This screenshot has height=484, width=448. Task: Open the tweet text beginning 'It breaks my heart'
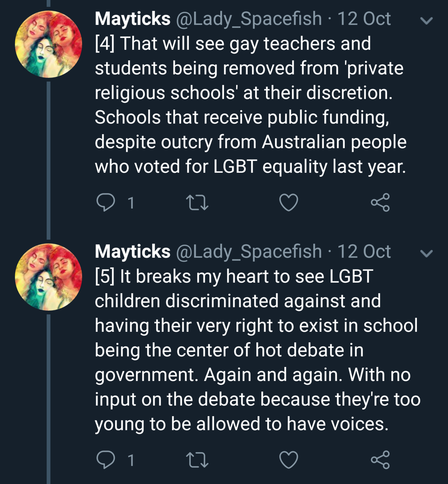pos(257,350)
